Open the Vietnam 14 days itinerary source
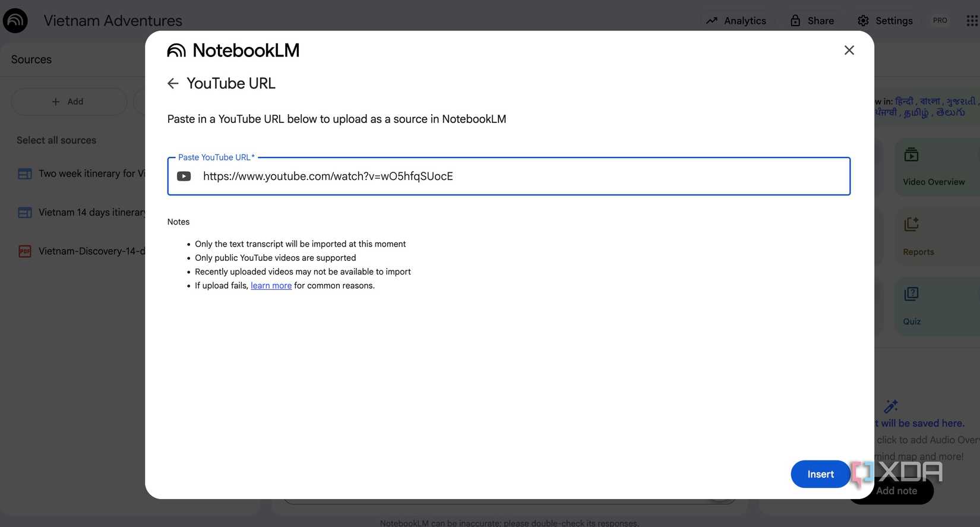This screenshot has height=527, width=980. click(81, 213)
